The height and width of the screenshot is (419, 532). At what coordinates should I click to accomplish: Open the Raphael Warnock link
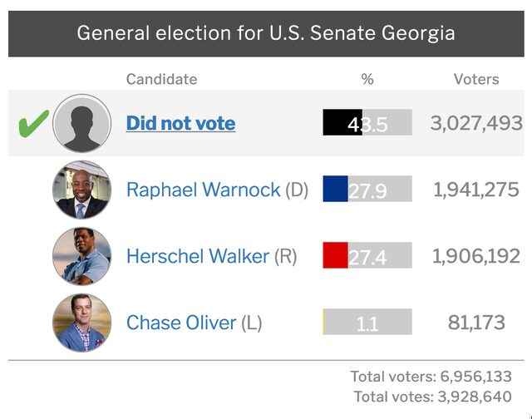[x=203, y=190]
